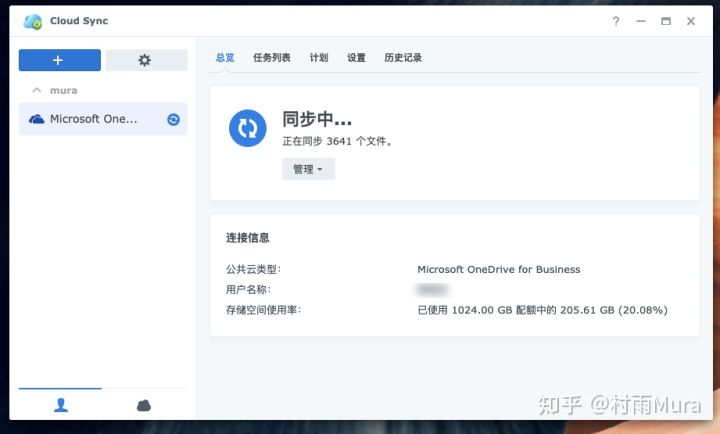
Task: Minimize the Cloud Sync window
Action: [x=640, y=21]
